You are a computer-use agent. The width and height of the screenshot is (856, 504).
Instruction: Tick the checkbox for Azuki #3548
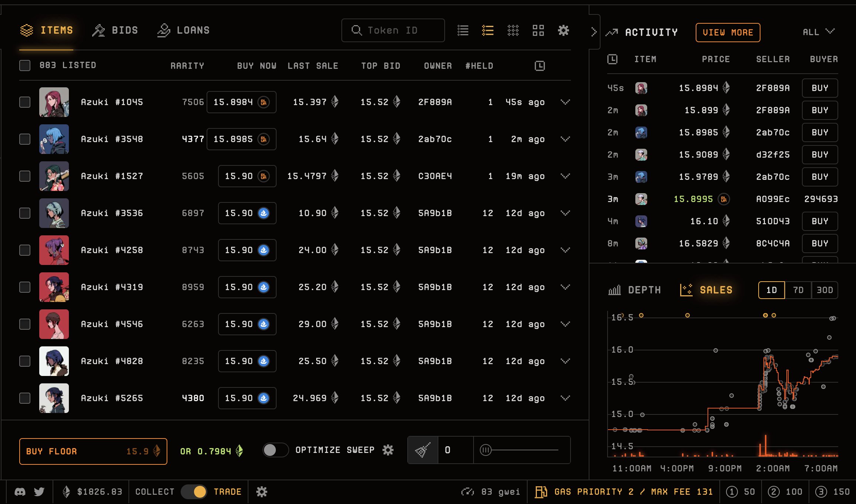coord(25,139)
